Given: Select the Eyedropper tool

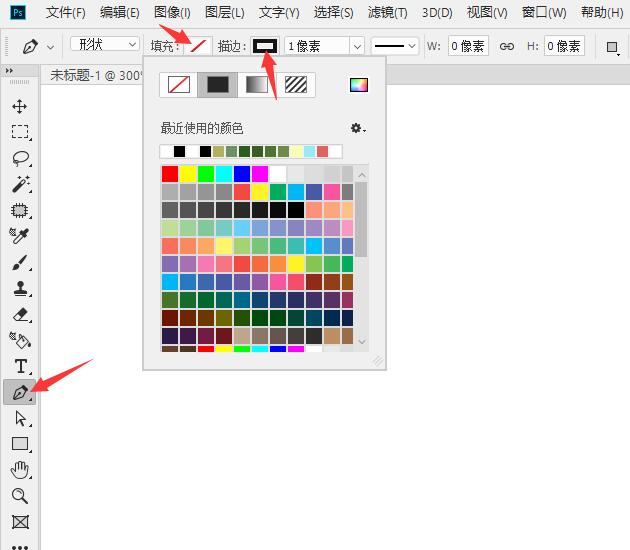Looking at the screenshot, I should coord(18,236).
